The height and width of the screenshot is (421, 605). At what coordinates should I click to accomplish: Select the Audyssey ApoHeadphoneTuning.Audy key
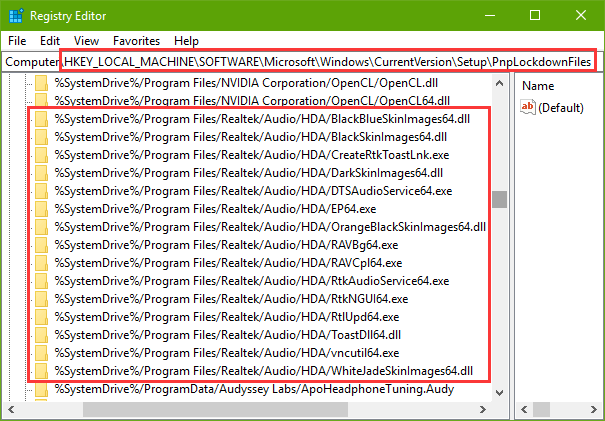coord(254,389)
